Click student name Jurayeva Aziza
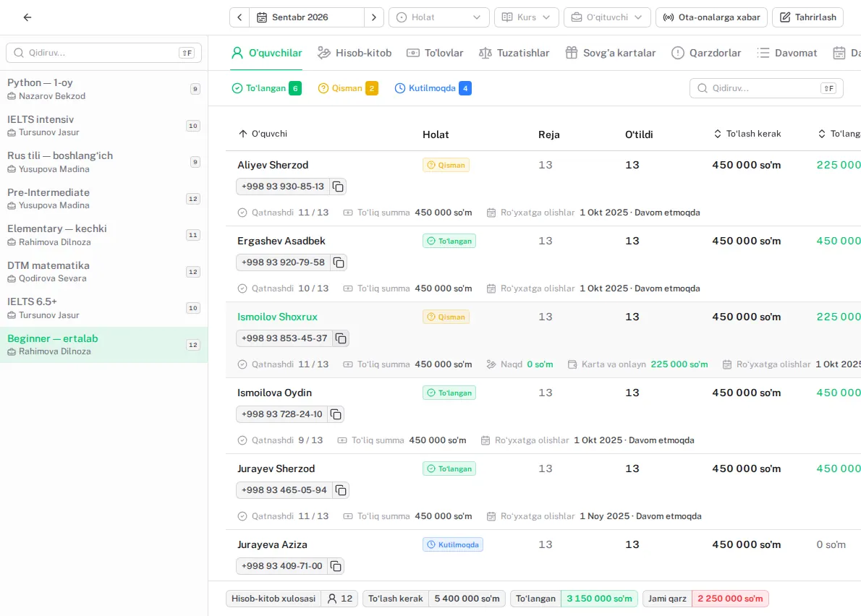The image size is (861, 616). click(272, 544)
